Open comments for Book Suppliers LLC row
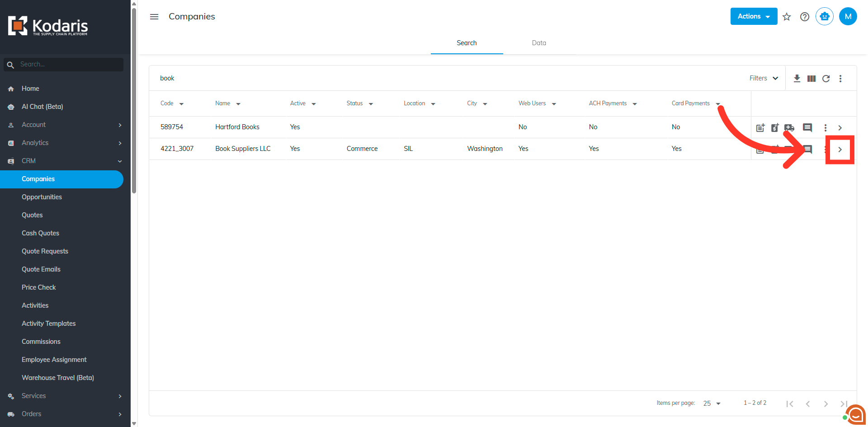This screenshot has height=427, width=868. click(807, 150)
